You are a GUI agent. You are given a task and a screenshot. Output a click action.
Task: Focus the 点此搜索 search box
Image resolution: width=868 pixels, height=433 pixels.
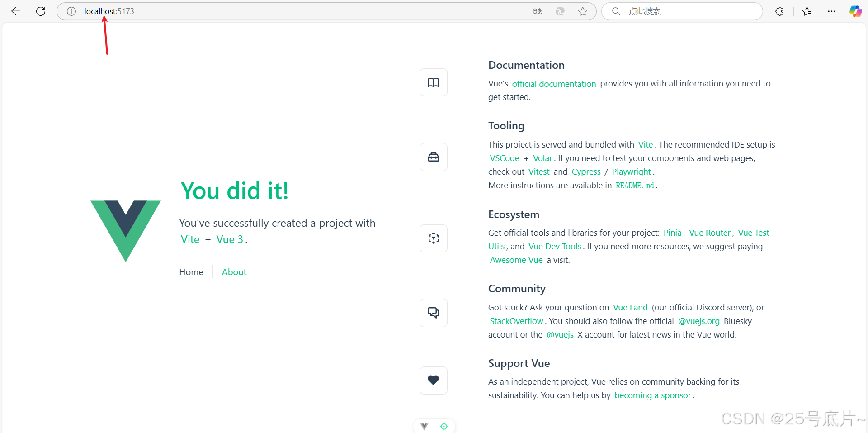point(682,11)
